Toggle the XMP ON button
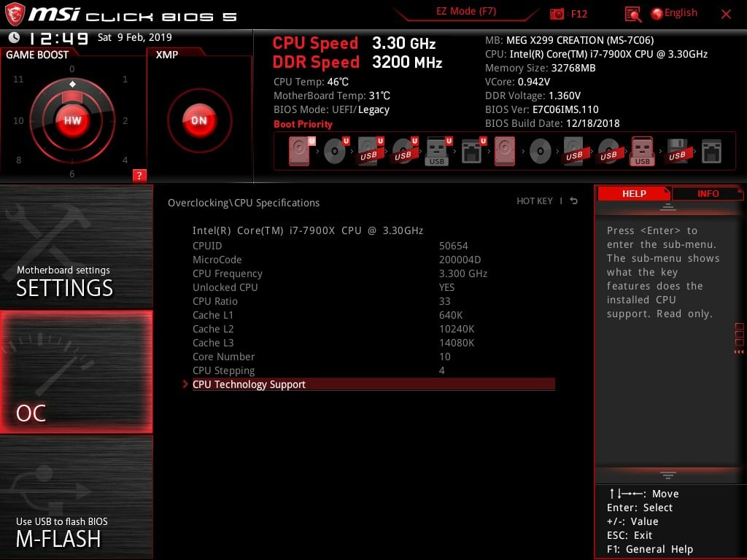This screenshot has height=560, width=747. 199,121
